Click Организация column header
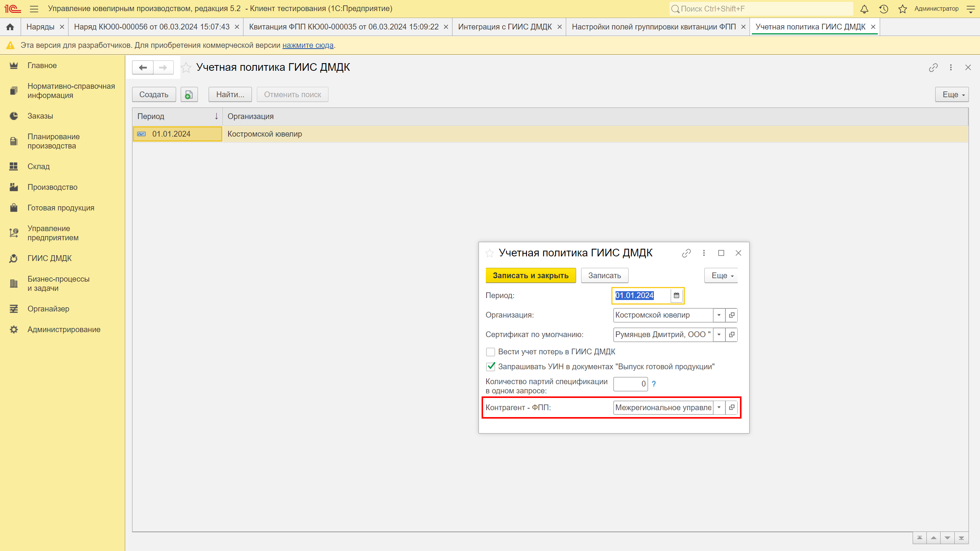The image size is (980, 551). (595, 116)
